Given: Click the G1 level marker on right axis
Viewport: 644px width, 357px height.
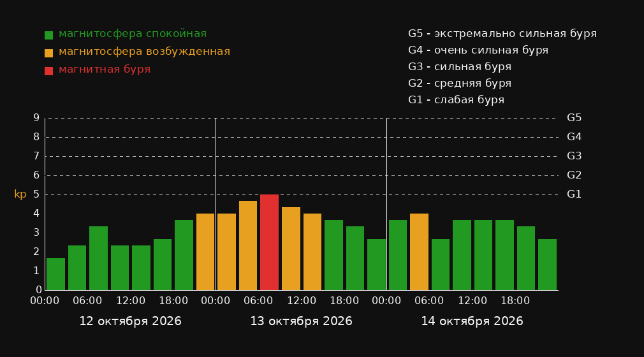Looking at the screenshot, I should [574, 194].
